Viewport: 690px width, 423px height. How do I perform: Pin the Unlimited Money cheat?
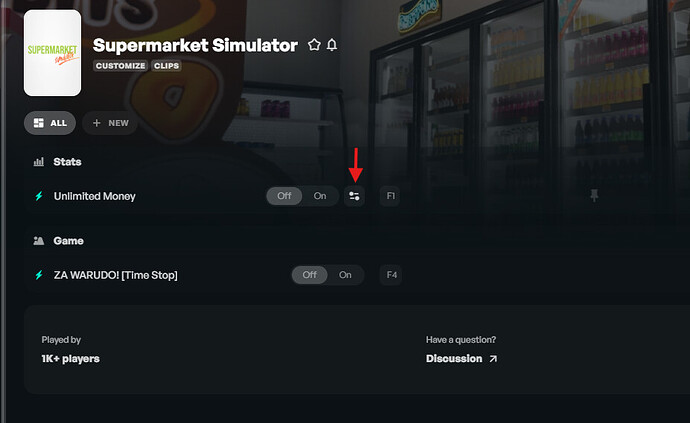pos(594,195)
